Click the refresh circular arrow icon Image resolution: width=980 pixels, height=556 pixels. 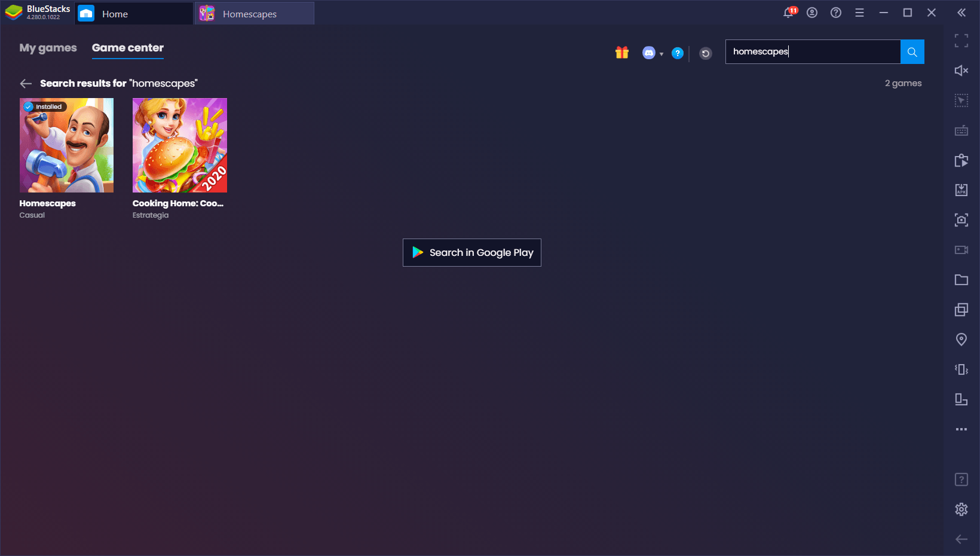(x=706, y=54)
